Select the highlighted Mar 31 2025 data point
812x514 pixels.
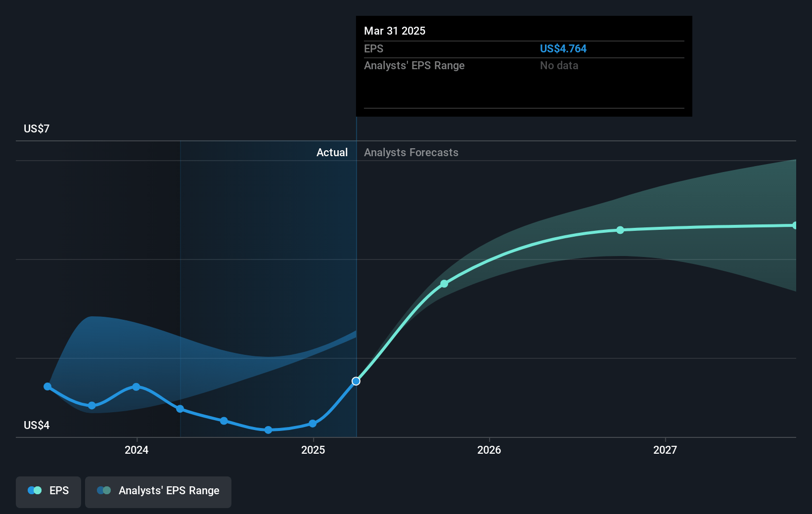tap(356, 381)
